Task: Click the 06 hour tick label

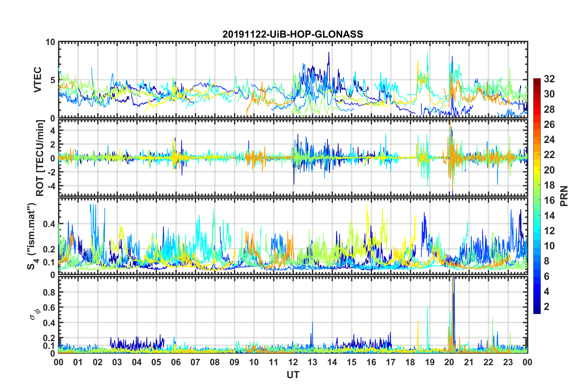Action: tap(176, 362)
